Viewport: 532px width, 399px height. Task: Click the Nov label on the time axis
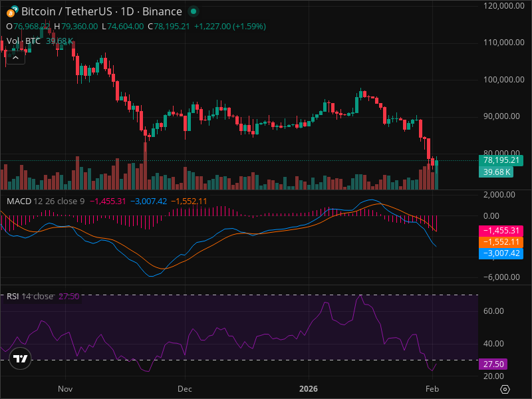click(x=65, y=389)
